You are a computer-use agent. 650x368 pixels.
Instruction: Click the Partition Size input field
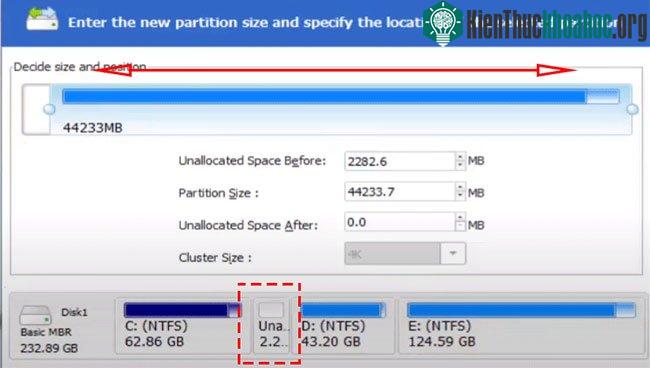[x=400, y=192]
